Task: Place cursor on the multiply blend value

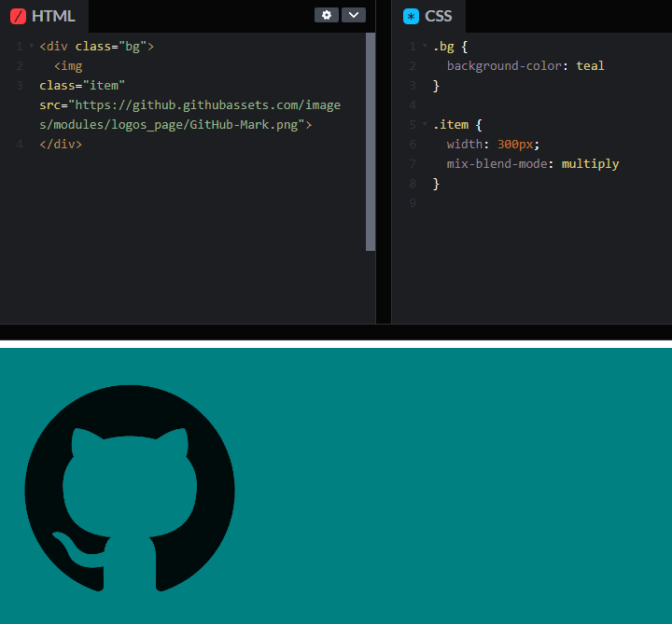Action: tap(590, 164)
